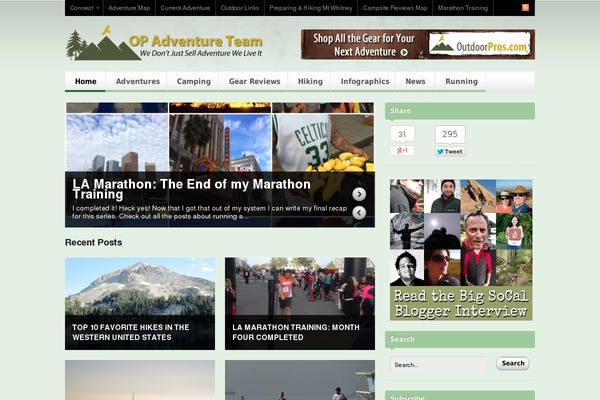This screenshot has width=600, height=400.
Task: Open the RSS feed icon
Action: tap(525, 8)
